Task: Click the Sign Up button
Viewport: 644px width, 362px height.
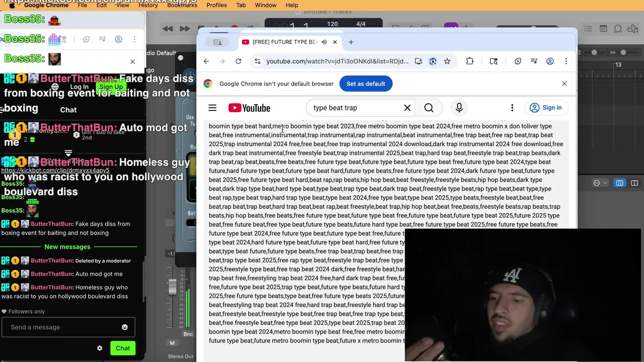Action: click(x=111, y=87)
